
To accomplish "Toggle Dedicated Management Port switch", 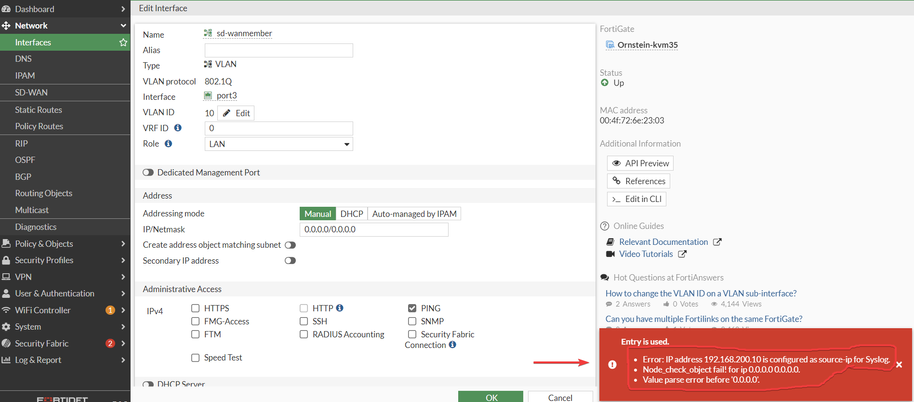I will tap(148, 173).
